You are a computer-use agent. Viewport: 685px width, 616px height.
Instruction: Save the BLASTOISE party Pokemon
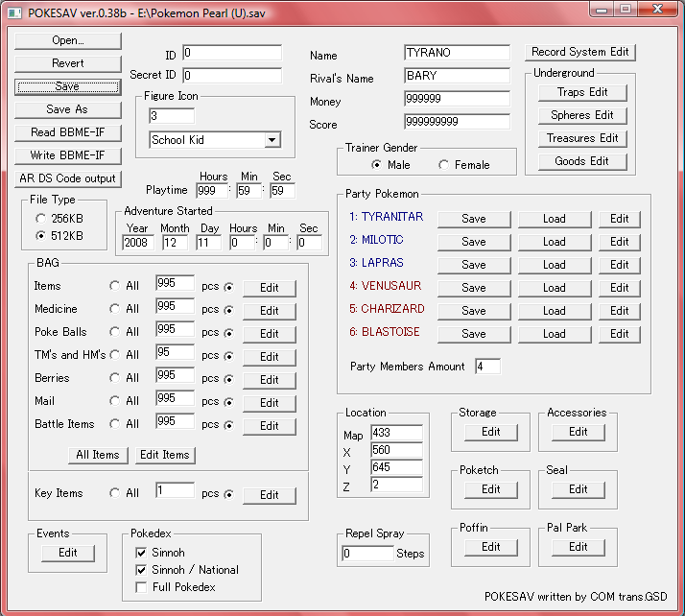[x=474, y=334]
